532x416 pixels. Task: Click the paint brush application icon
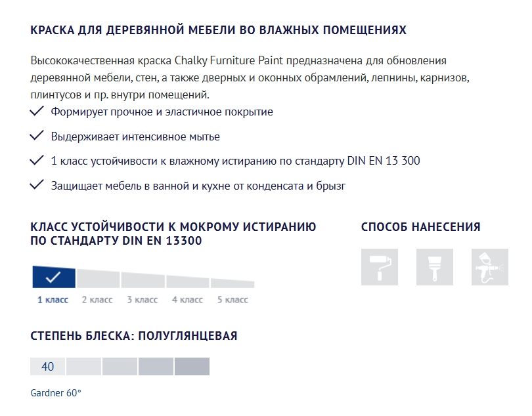click(435, 267)
